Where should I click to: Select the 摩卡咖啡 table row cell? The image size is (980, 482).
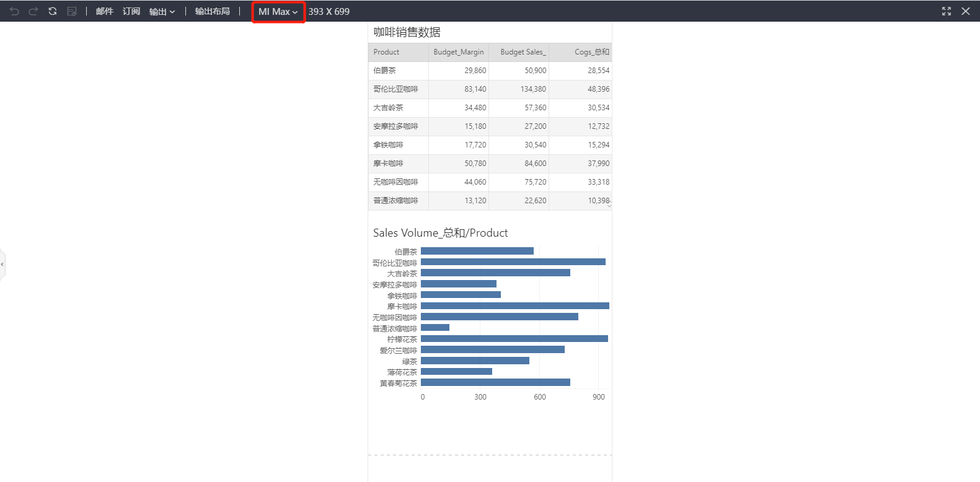point(398,164)
